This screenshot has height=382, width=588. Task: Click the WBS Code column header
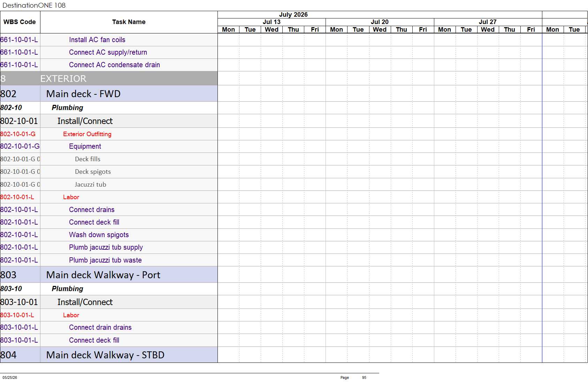20,22
